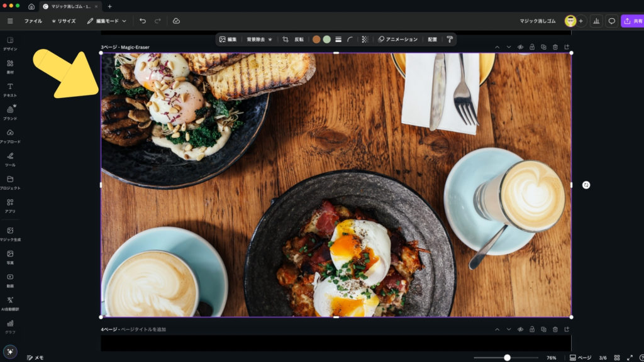Open the ファイル (File) menu
This screenshot has width=644, height=362.
coord(33,21)
